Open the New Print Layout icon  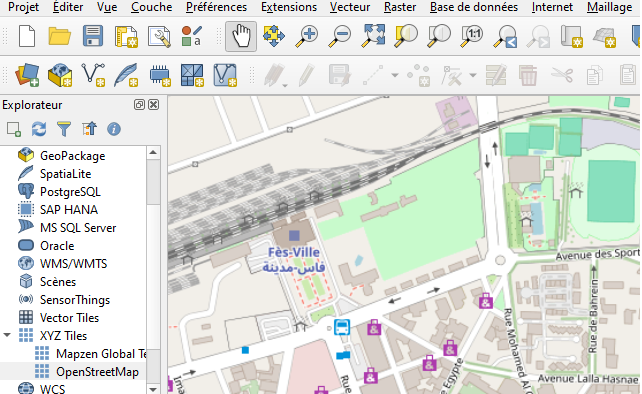tap(126, 36)
